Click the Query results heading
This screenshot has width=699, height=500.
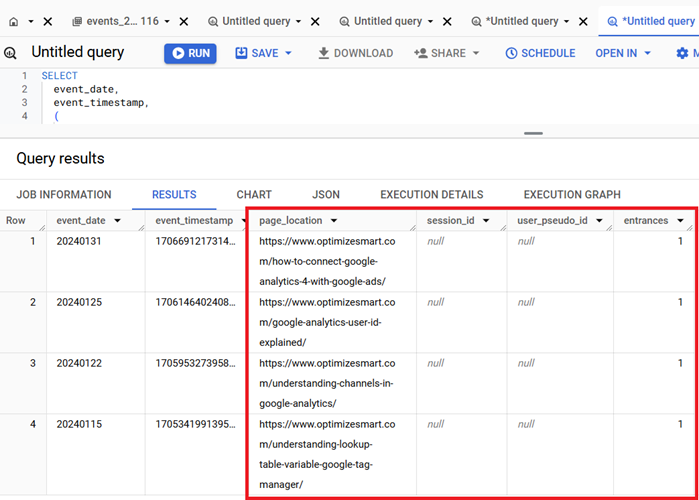60,159
